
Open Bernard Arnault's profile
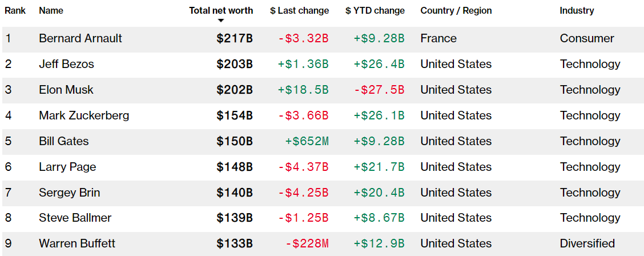tap(80, 38)
